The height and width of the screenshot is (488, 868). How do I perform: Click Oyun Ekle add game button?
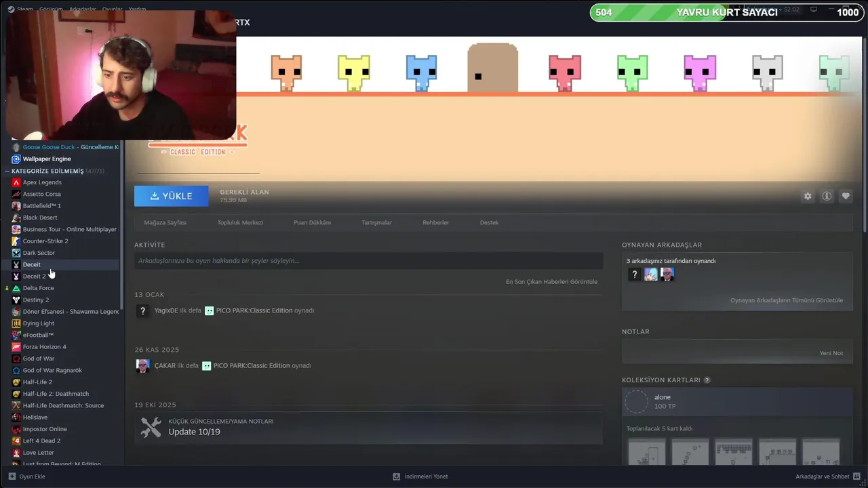click(27, 476)
